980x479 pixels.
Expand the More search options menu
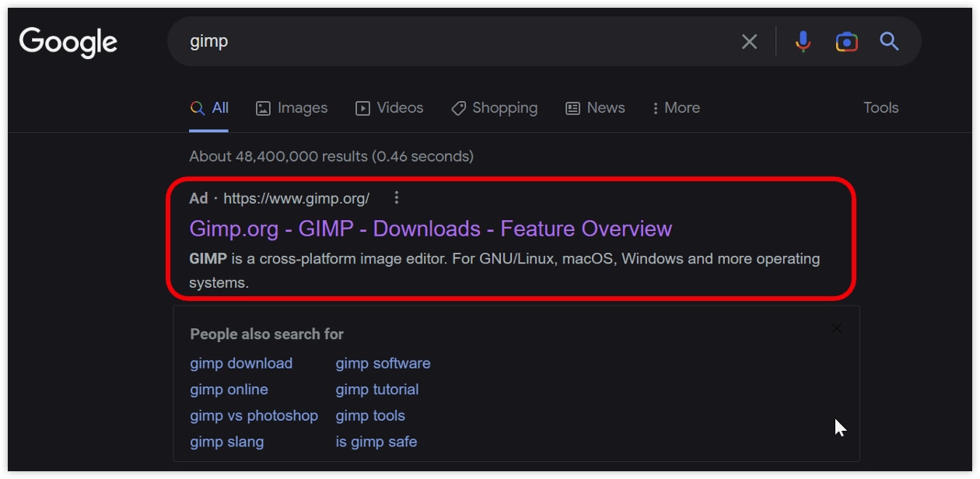point(676,108)
